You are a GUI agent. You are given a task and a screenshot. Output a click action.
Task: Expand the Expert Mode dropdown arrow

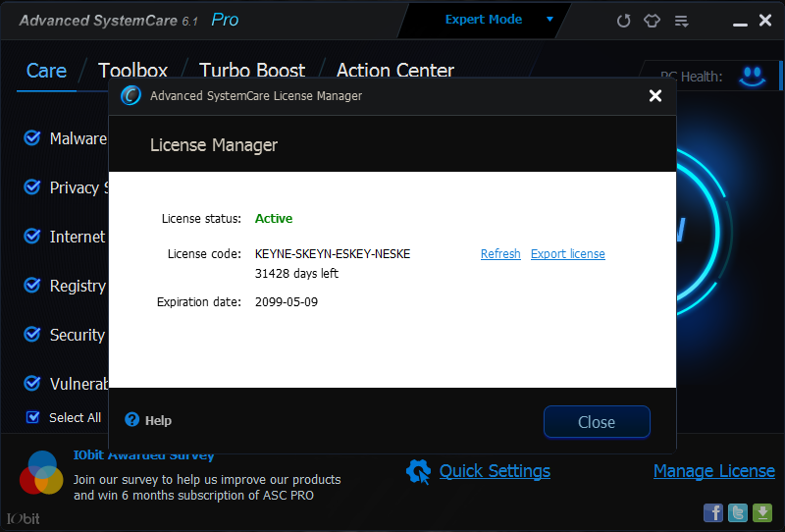coord(549,19)
